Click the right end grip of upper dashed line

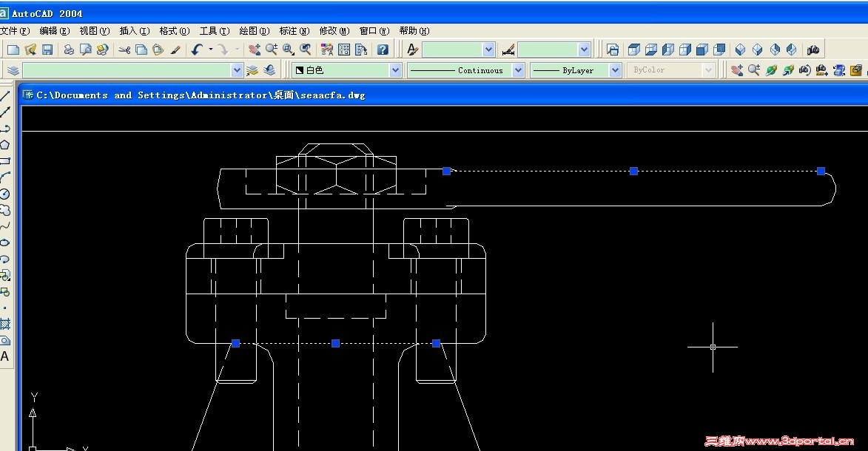pyautogui.click(x=821, y=171)
